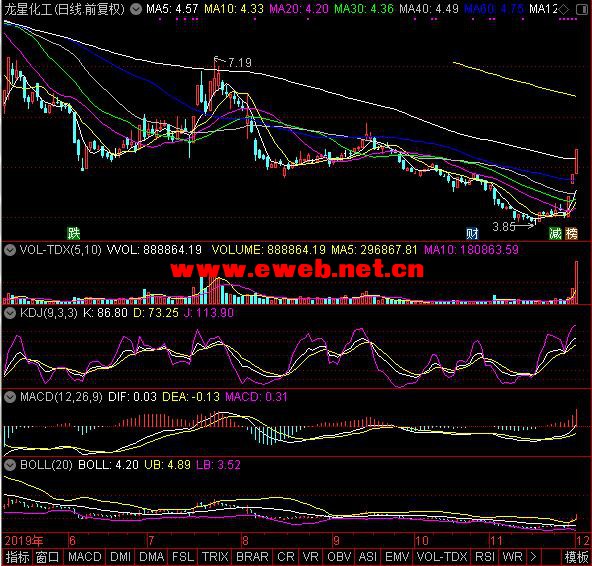
Task: Switch to the FSL indicator tab
Action: 183,557
